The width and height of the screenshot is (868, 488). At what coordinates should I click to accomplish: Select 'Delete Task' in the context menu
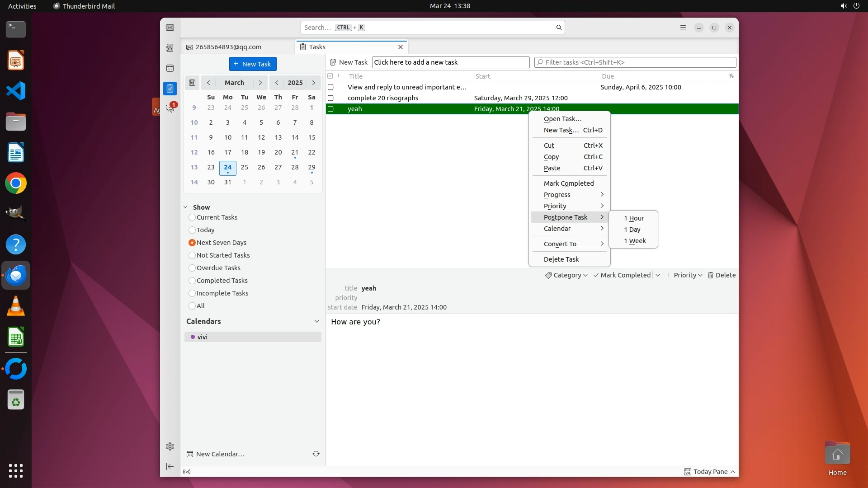tap(561, 259)
